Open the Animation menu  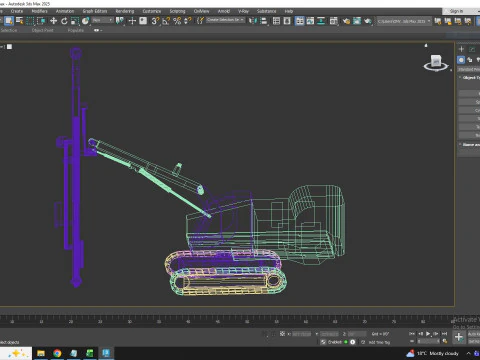(x=65, y=11)
